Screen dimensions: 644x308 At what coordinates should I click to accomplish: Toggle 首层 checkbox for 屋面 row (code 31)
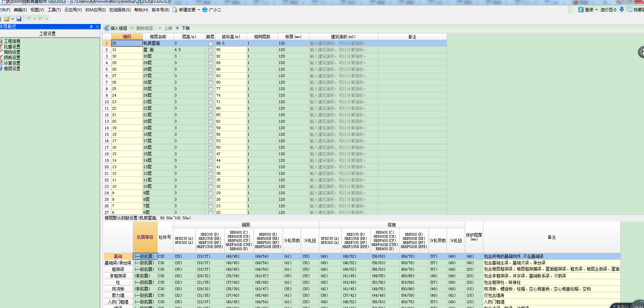point(210,50)
